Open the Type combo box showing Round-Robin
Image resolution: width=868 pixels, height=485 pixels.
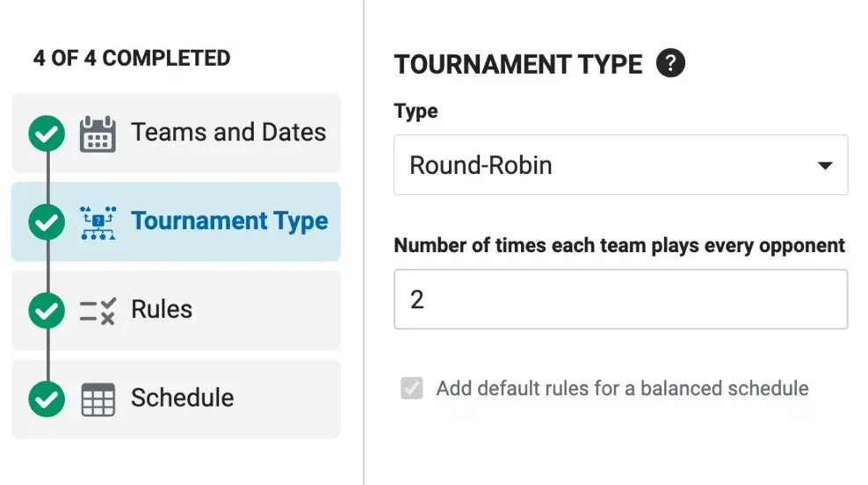click(620, 165)
